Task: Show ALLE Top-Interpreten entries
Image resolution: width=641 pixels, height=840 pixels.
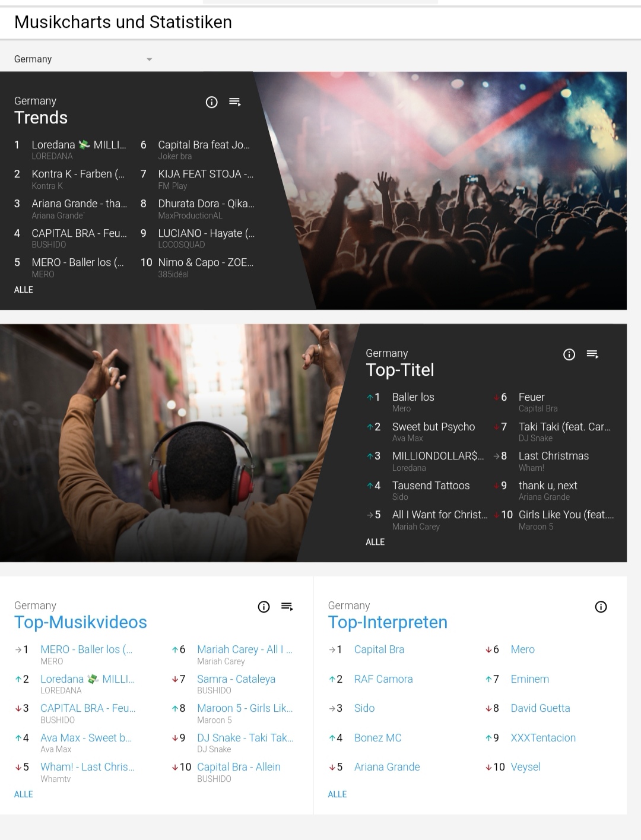Action: click(337, 794)
